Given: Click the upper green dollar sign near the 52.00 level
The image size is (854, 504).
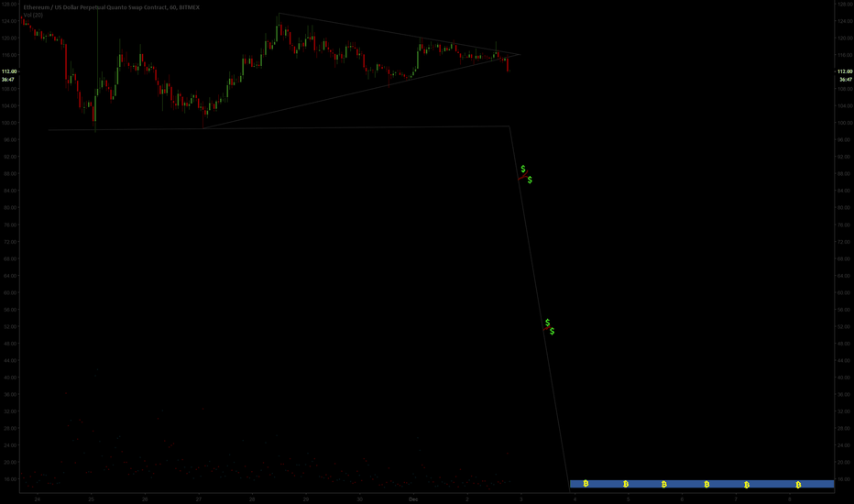Looking at the screenshot, I should pyautogui.click(x=547, y=323).
